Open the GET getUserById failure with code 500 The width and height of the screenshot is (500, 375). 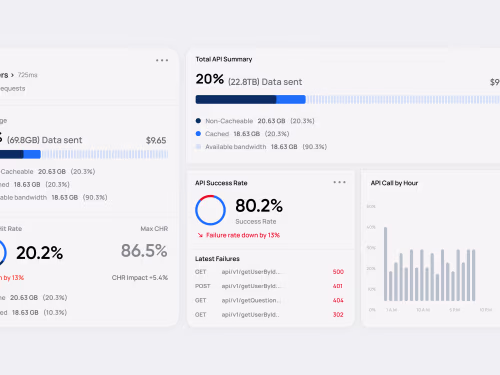coord(269,272)
